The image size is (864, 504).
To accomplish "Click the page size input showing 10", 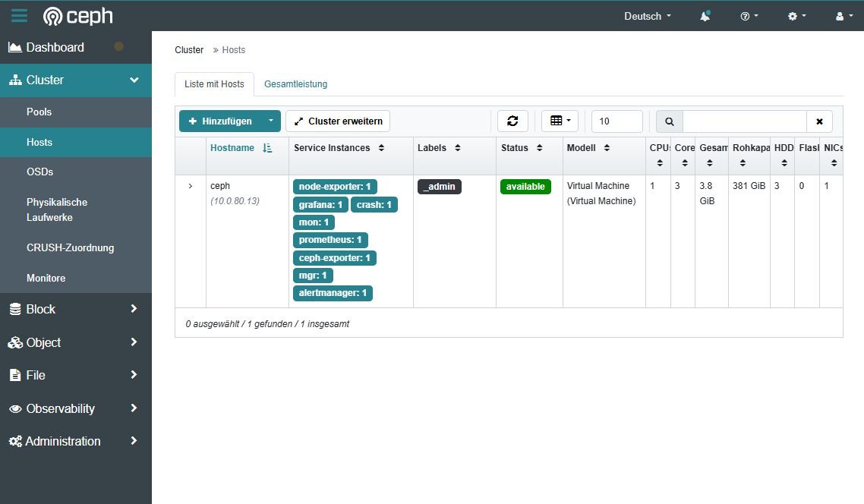I will pos(616,121).
